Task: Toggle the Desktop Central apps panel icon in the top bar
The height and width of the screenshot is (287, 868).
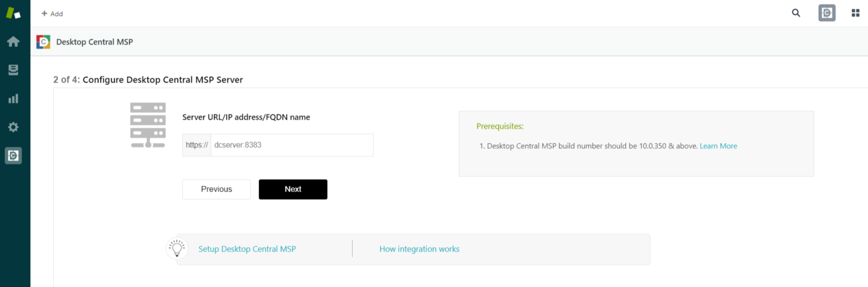Action: 827,13
